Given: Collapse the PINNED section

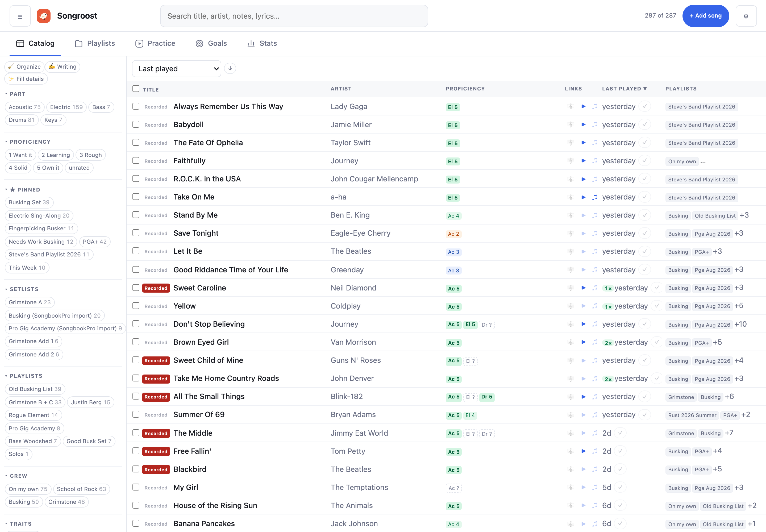Looking at the screenshot, I should tap(23, 190).
